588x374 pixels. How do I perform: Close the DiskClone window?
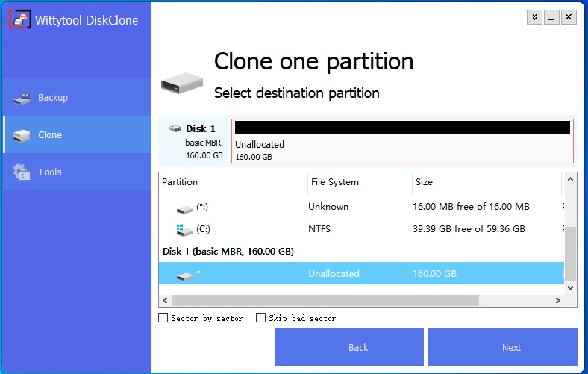[569, 17]
